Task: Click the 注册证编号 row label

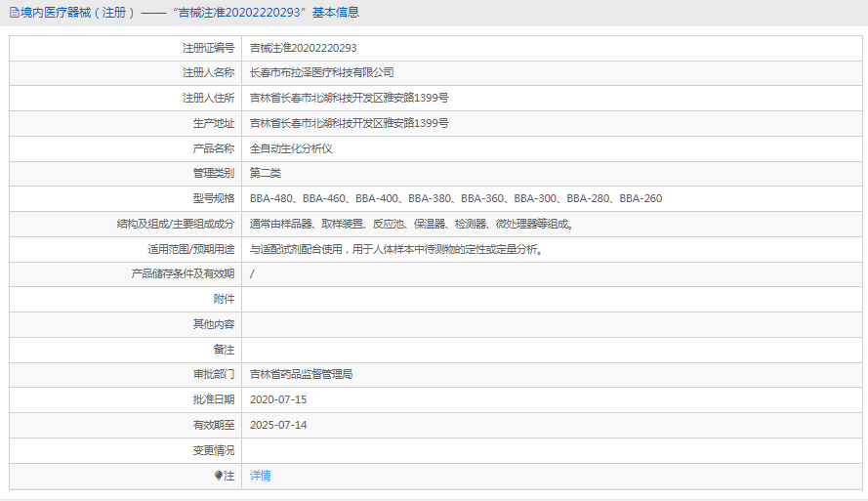Action: (208, 48)
